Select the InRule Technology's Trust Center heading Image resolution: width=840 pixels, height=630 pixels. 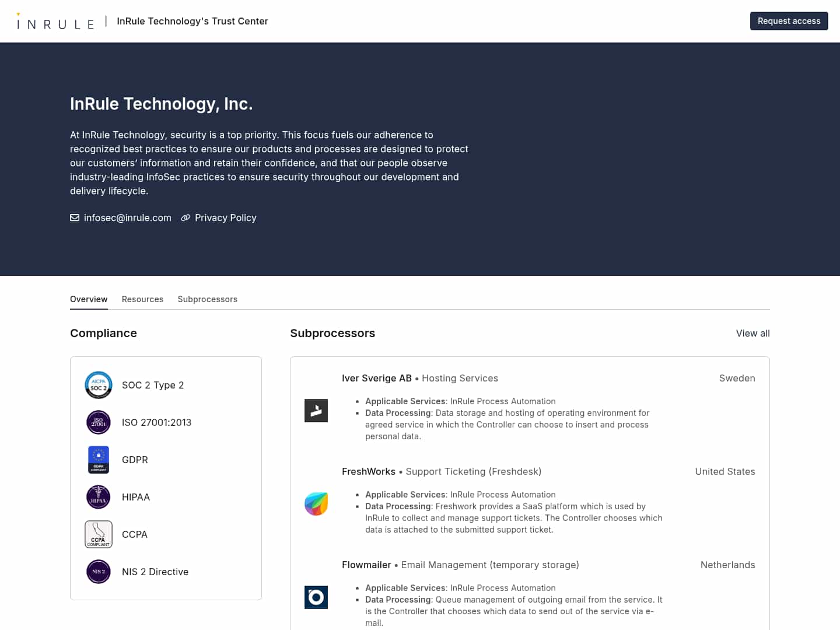click(192, 21)
